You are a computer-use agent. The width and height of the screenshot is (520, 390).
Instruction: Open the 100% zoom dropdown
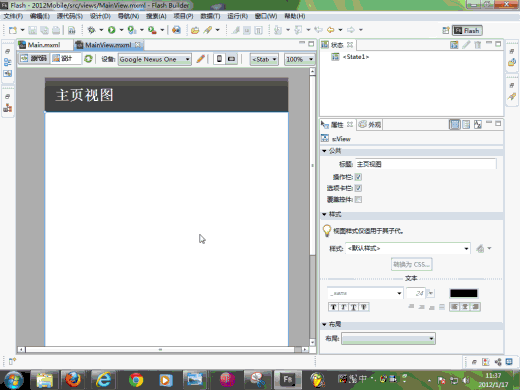299,59
